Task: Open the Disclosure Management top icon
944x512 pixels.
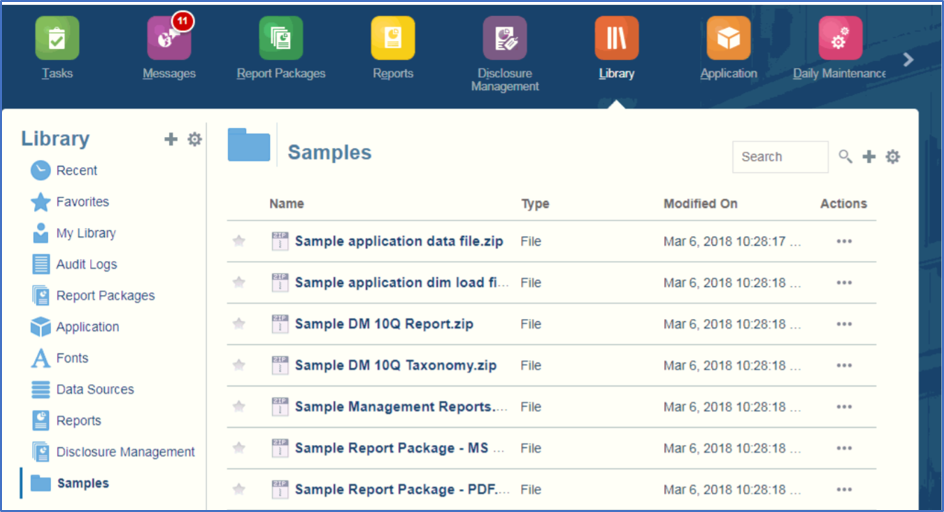Action: (x=505, y=39)
